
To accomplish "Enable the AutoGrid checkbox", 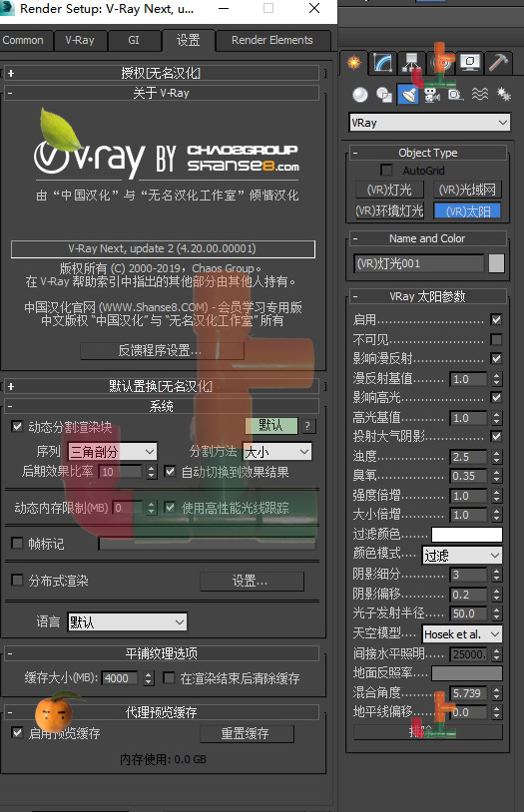I will coord(386,170).
